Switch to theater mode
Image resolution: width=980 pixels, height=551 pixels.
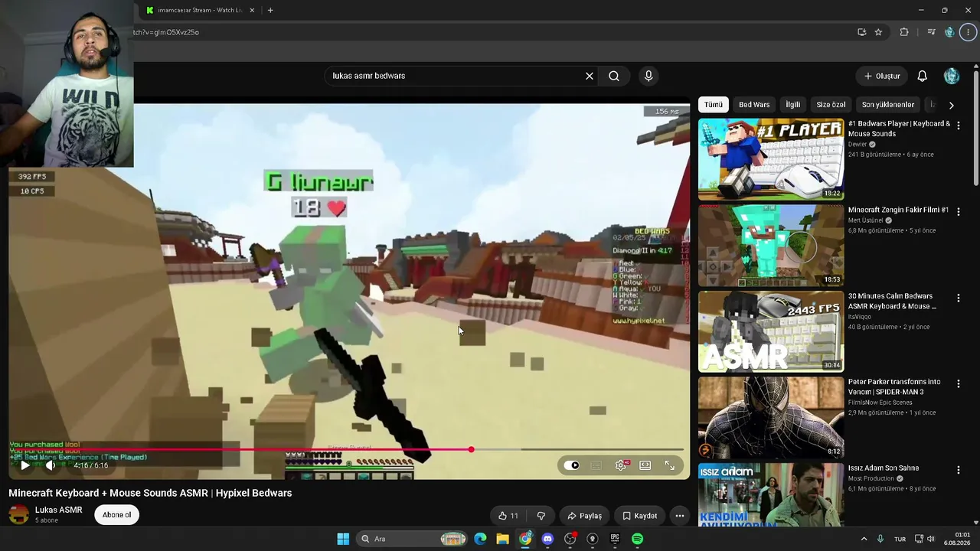point(645,465)
